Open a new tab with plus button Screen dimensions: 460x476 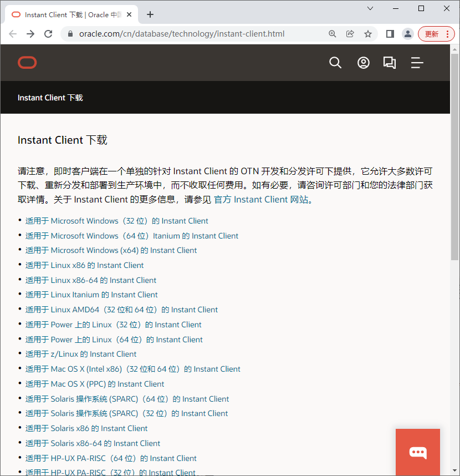pos(150,14)
